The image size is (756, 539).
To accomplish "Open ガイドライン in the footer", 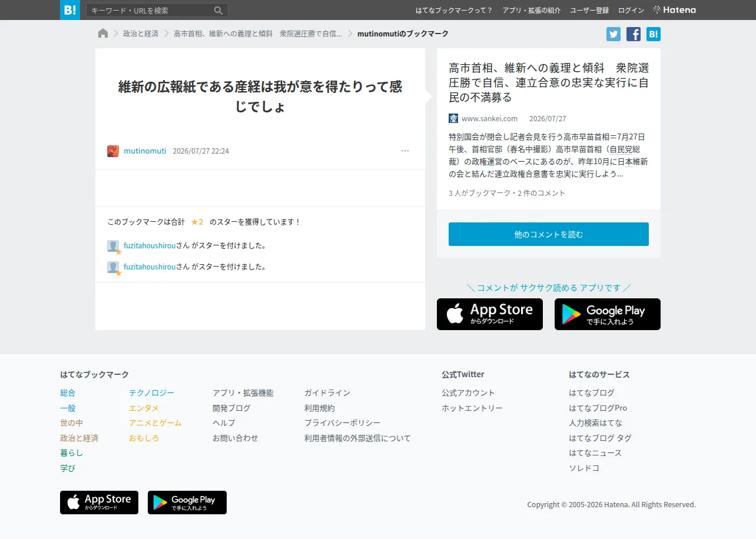I will pos(327,393).
